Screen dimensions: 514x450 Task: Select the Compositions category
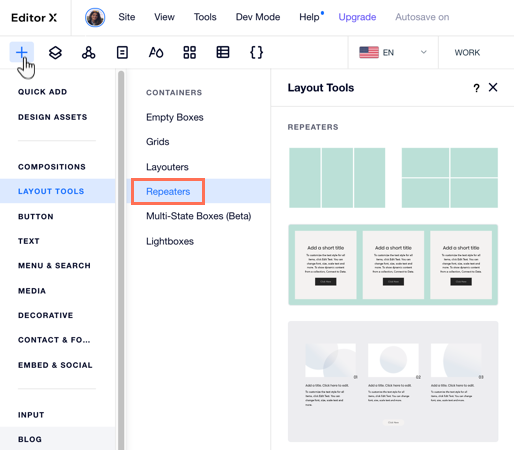[52, 167]
